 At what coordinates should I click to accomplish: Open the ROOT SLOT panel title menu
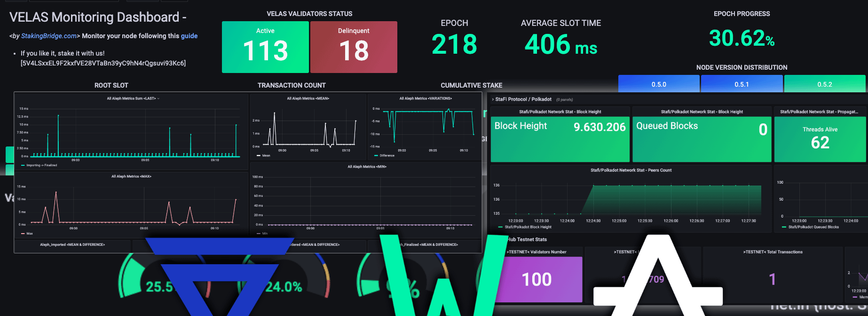pyautogui.click(x=111, y=85)
